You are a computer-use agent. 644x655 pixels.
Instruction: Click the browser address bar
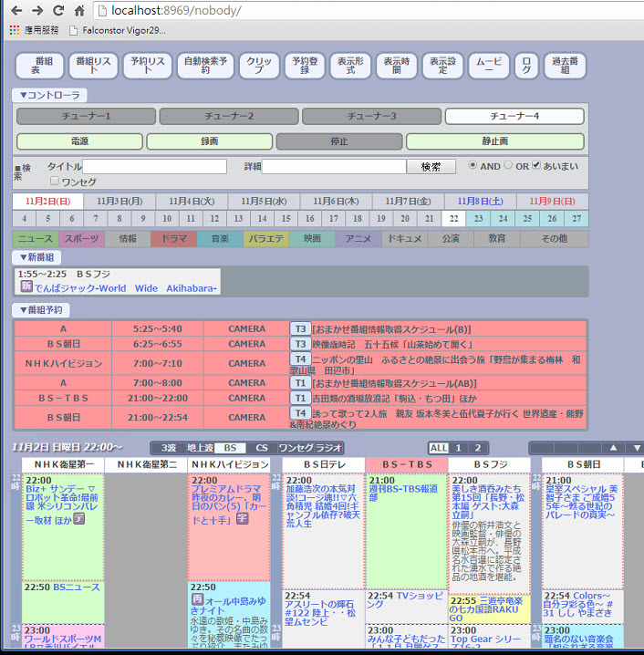tap(369, 10)
